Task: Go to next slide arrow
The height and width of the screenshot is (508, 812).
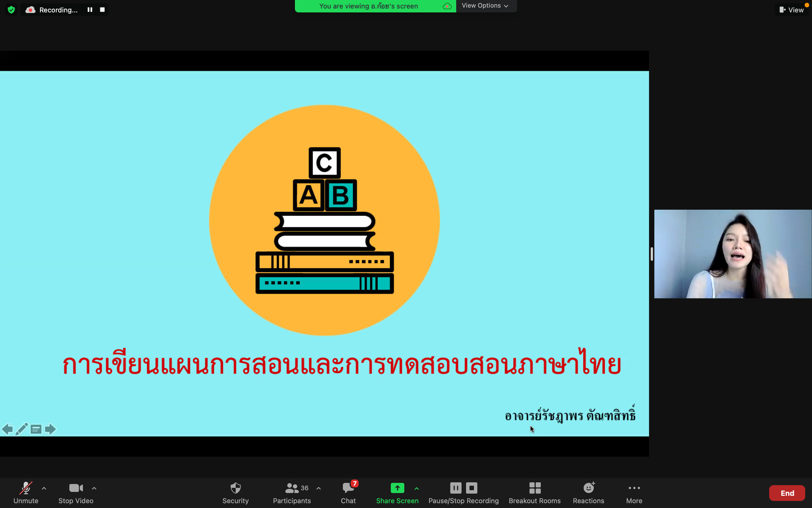Action: (50, 429)
